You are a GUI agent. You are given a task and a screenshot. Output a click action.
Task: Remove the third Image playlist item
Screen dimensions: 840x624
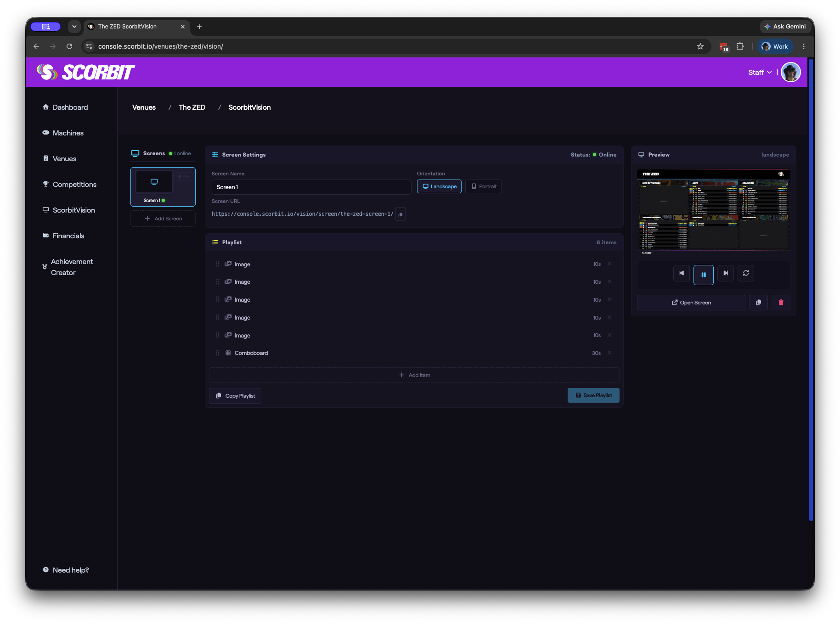coord(609,299)
